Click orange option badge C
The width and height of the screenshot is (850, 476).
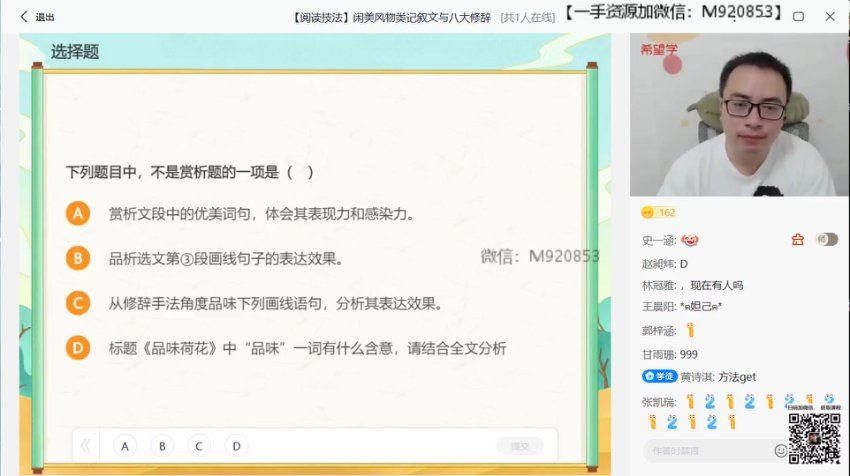[78, 303]
